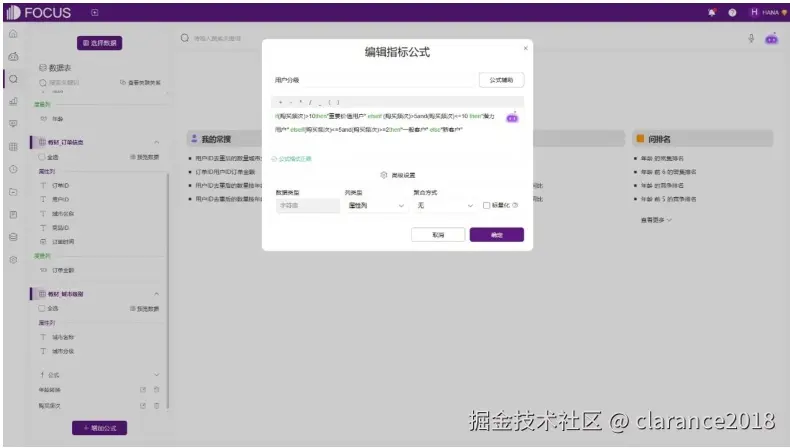Open the 聚合方式 dropdown showing 无

(444, 206)
